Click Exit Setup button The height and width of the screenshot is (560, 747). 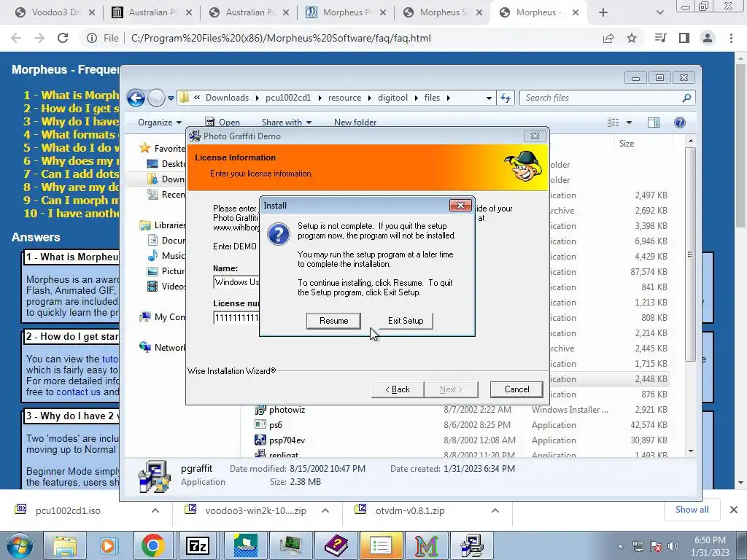406,321
